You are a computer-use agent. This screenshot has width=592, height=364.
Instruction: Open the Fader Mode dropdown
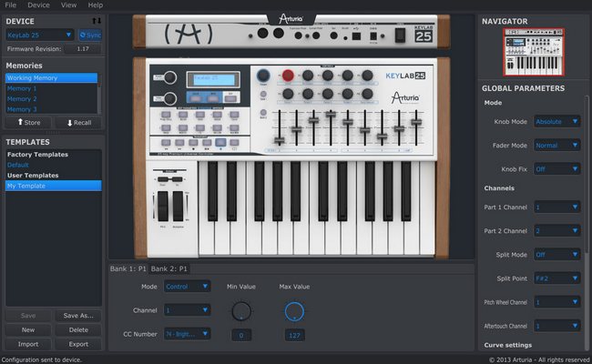[x=556, y=145]
